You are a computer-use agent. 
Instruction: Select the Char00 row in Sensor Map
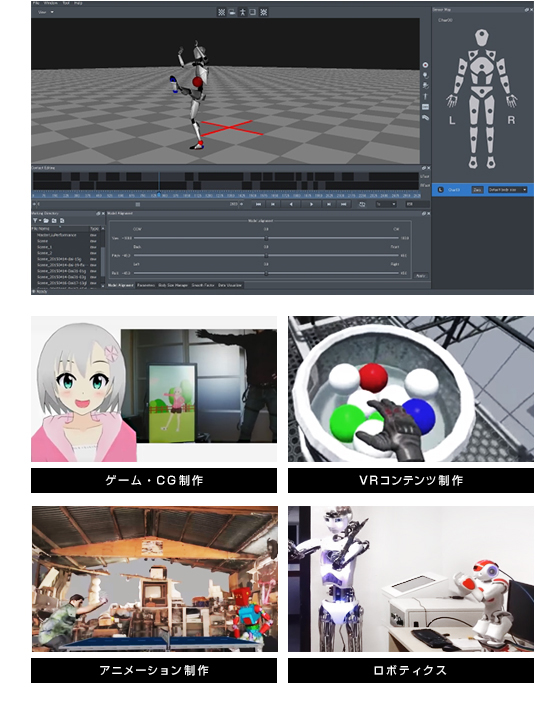(x=483, y=190)
